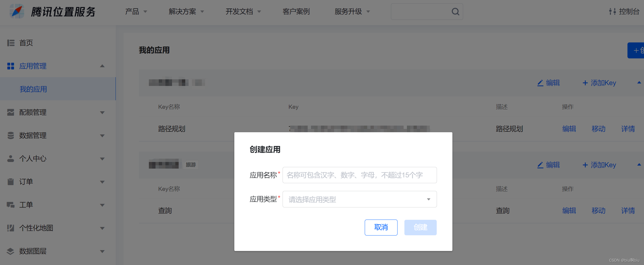Image resolution: width=644 pixels, height=265 pixels.
Task: Click the 创建 button to create the app
Action: (x=420, y=227)
